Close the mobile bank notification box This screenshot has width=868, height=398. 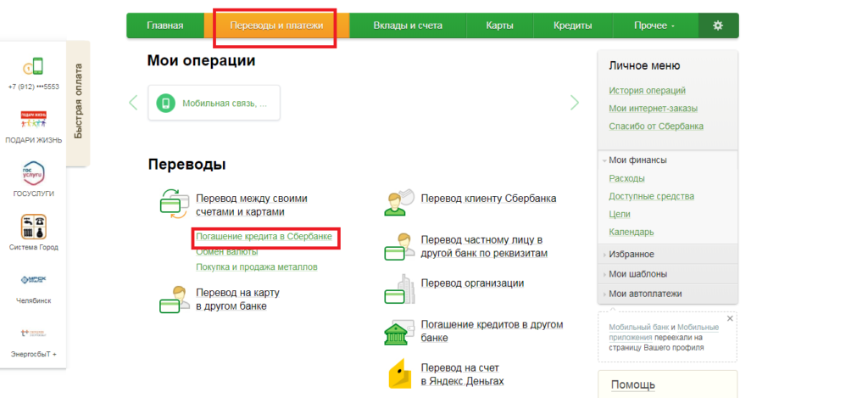[730, 318]
